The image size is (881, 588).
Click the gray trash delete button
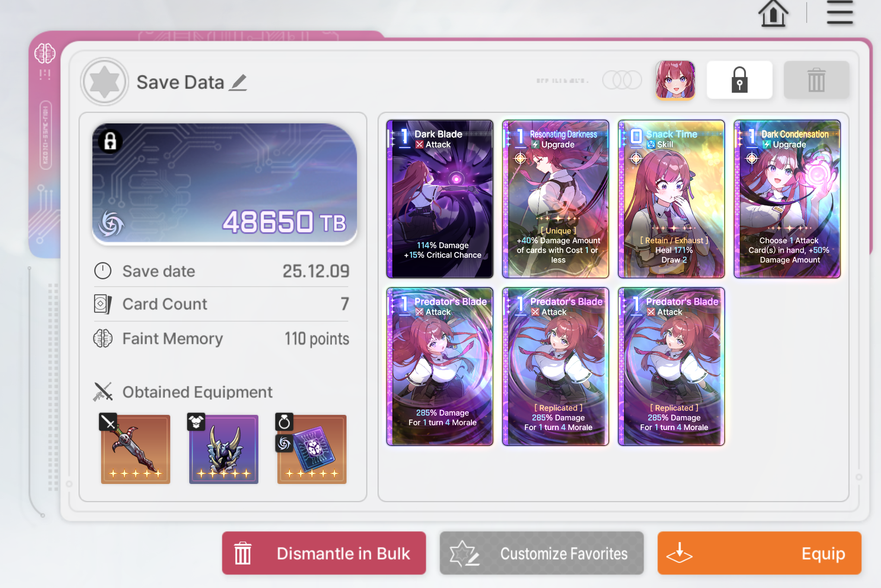point(816,80)
